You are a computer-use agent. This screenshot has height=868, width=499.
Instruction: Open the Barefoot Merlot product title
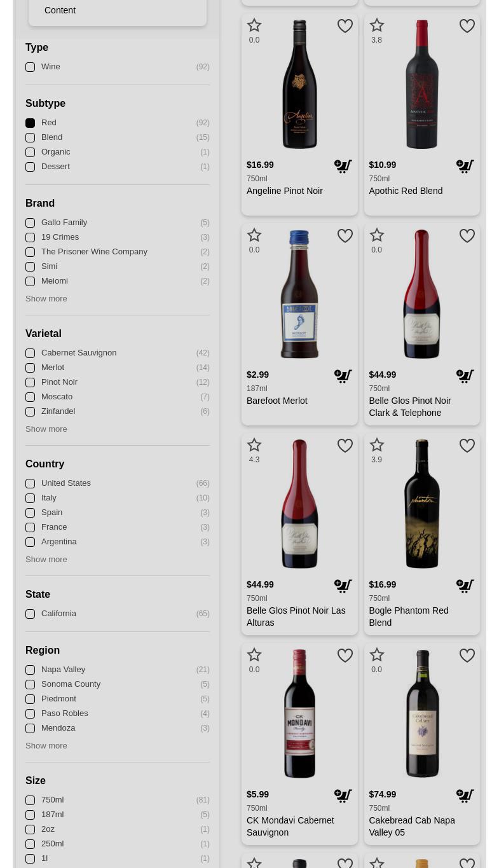(277, 401)
